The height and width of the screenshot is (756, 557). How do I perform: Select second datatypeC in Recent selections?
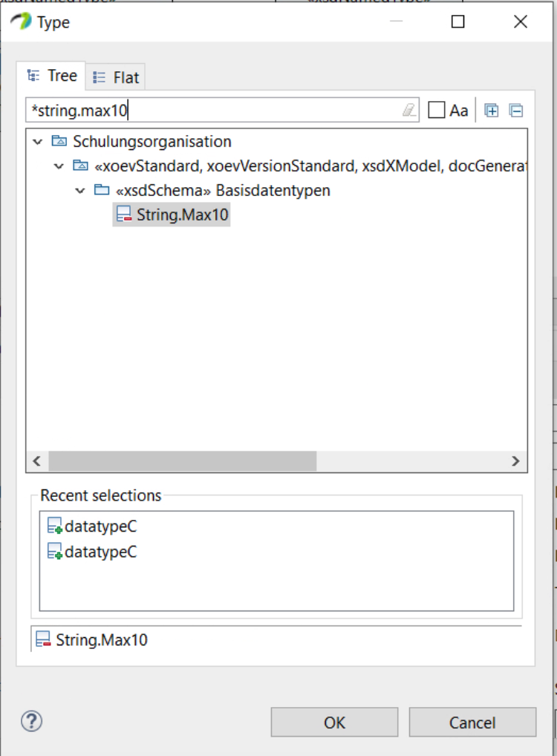click(100, 552)
